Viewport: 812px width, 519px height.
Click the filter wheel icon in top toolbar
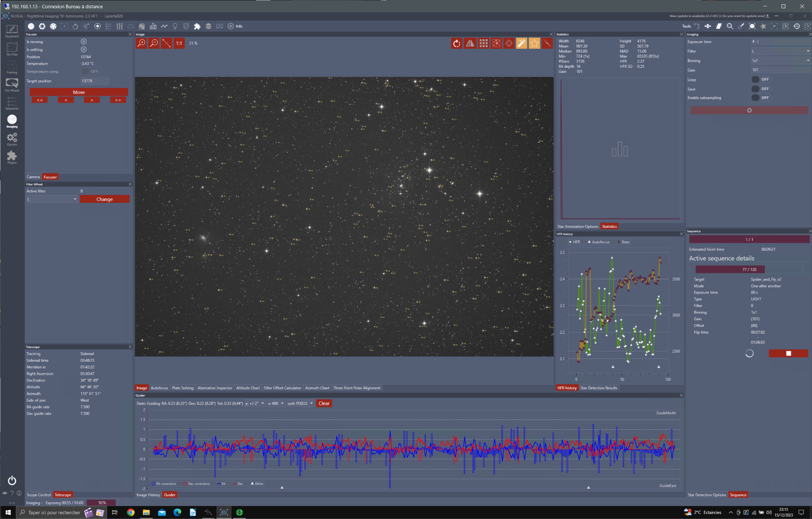click(53, 26)
